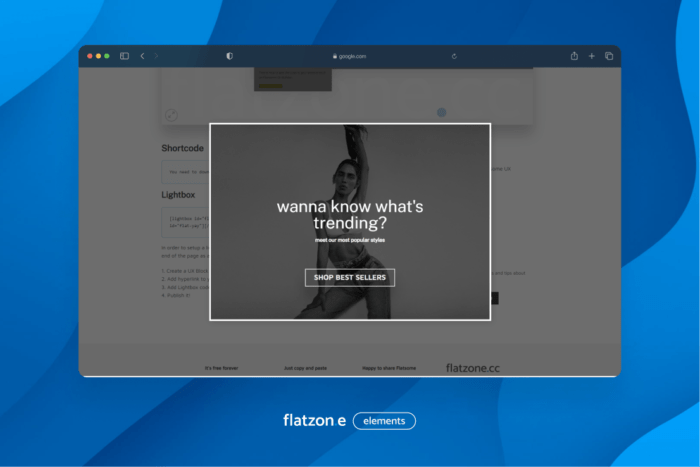Go forward with the right arrow
700x467 pixels.
point(156,56)
